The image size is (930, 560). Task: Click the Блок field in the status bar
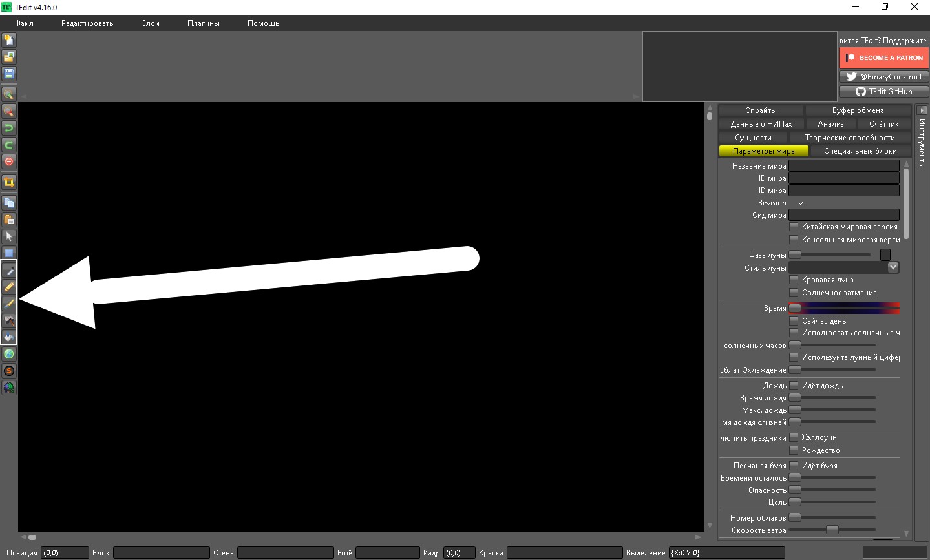(x=162, y=553)
